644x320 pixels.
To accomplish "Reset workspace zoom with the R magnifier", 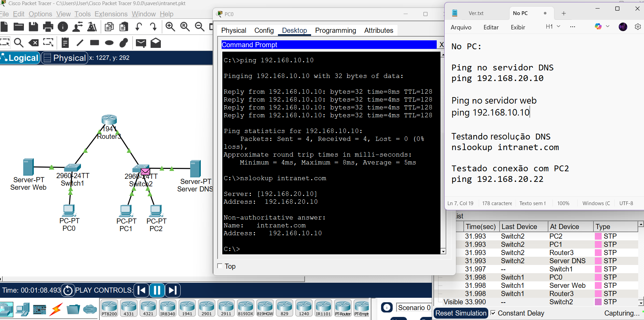I will (x=185, y=27).
